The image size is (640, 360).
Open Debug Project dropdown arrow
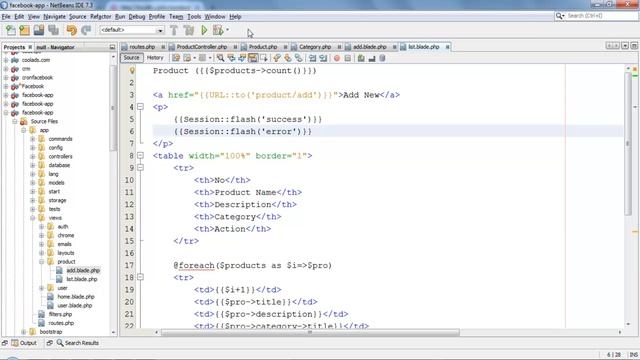click(x=227, y=29)
